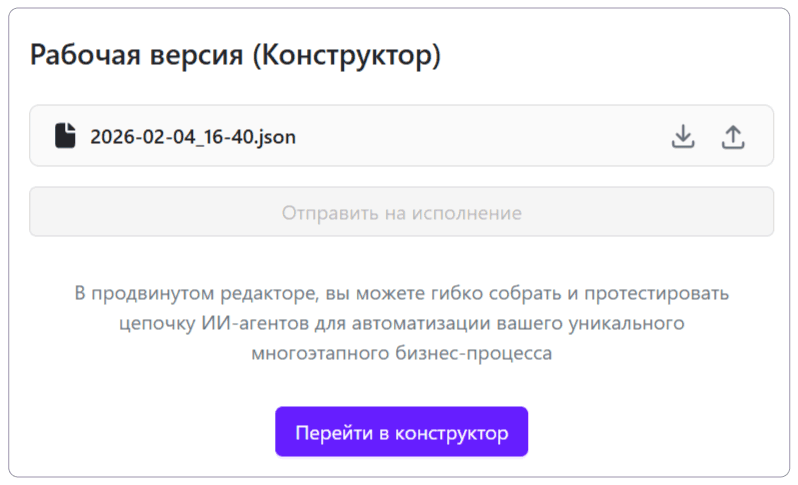Click the "Перейти в конструктор" button
Viewport: 798px width, 485px height.
tap(401, 432)
